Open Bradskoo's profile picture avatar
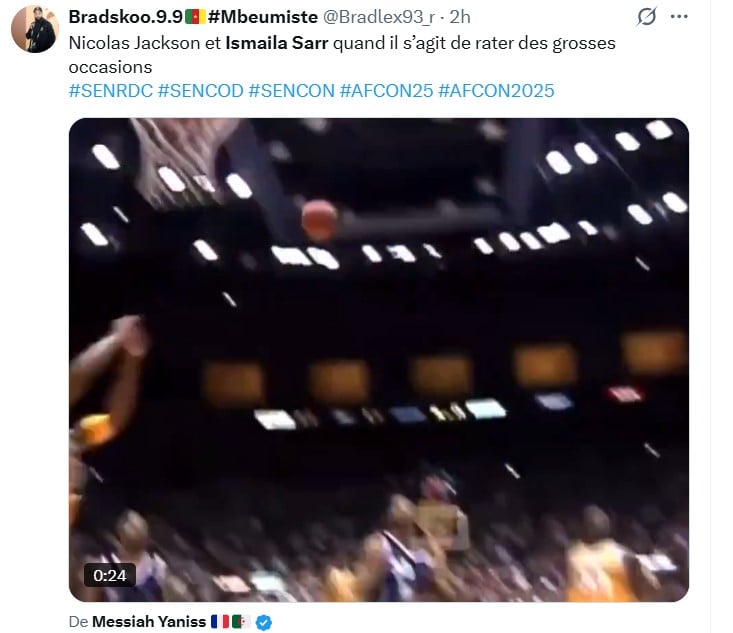Viewport: 733px width, 633px height. tap(35, 29)
